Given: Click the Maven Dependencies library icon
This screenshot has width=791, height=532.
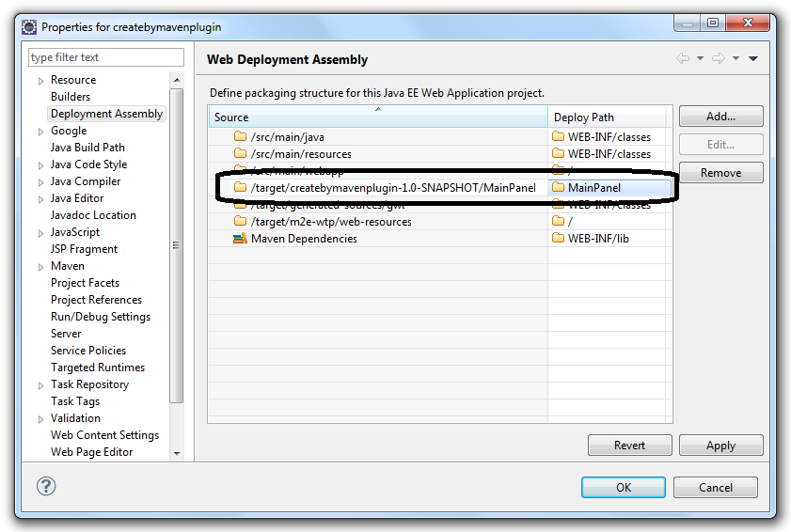Looking at the screenshot, I should [240, 239].
